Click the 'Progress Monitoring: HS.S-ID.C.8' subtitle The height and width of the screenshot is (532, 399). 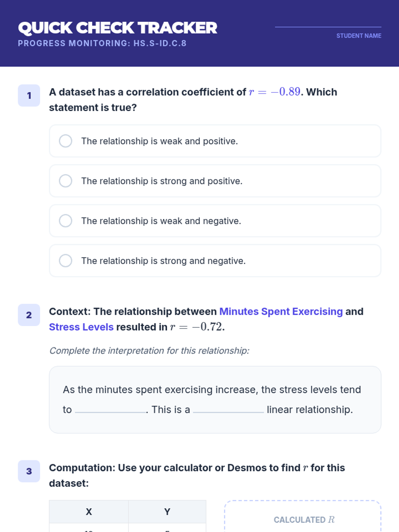102,44
